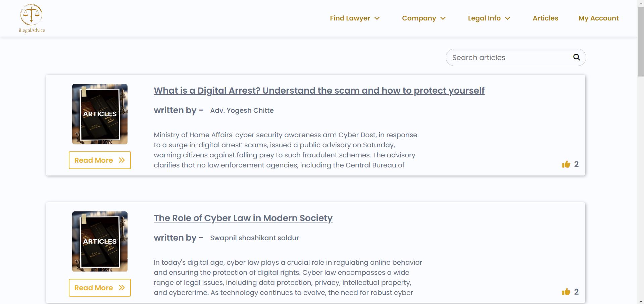Click author name Swapnil shashikant saldur
644x304 pixels.
click(x=254, y=238)
